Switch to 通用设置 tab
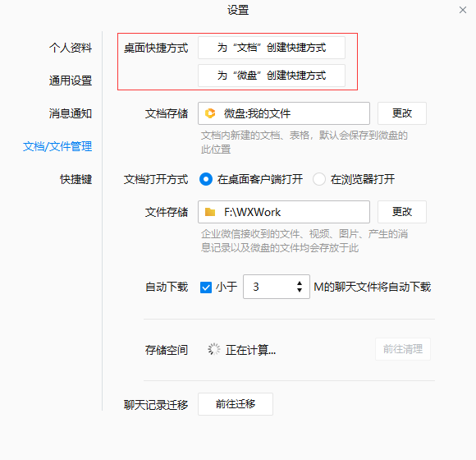476x460 pixels. point(71,80)
